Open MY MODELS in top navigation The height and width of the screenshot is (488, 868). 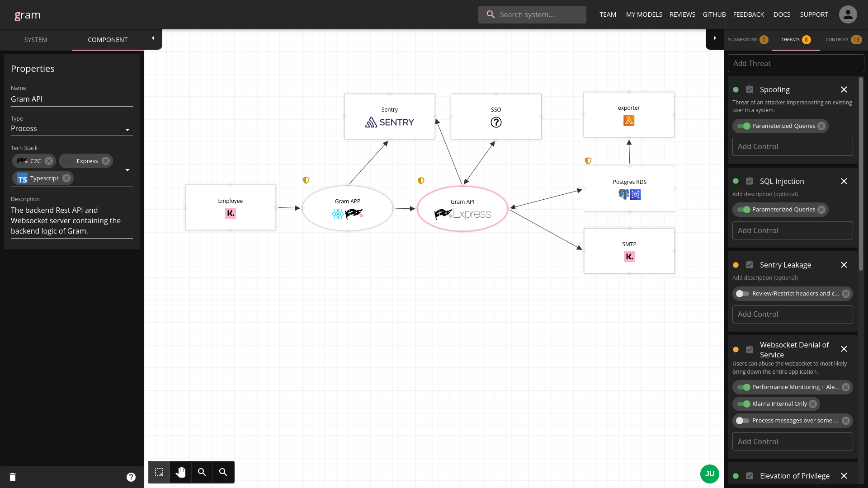[644, 14]
